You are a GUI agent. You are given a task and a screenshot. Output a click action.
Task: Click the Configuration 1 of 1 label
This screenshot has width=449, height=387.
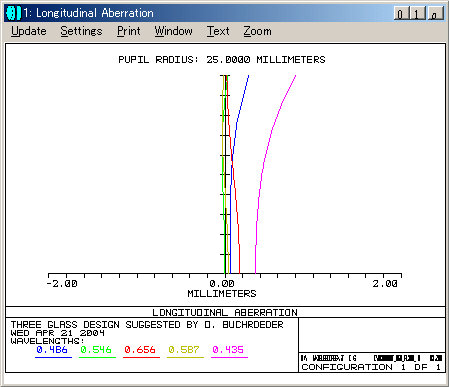pyautogui.click(x=371, y=367)
